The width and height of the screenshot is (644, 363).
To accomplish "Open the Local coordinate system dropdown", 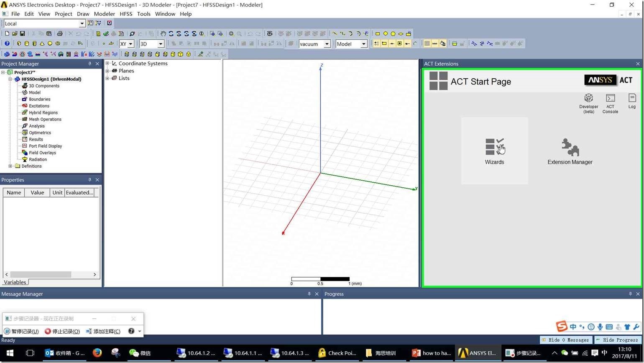I will pos(82,23).
